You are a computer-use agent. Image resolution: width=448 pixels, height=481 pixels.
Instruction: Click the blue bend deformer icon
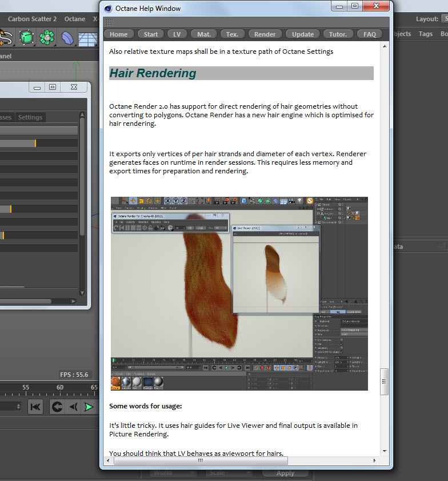click(x=67, y=38)
